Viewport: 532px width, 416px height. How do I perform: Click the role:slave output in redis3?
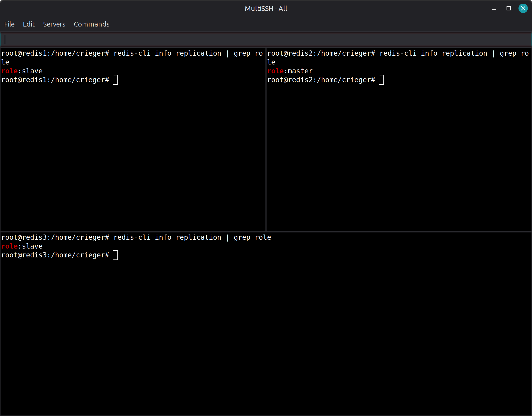[22, 246]
